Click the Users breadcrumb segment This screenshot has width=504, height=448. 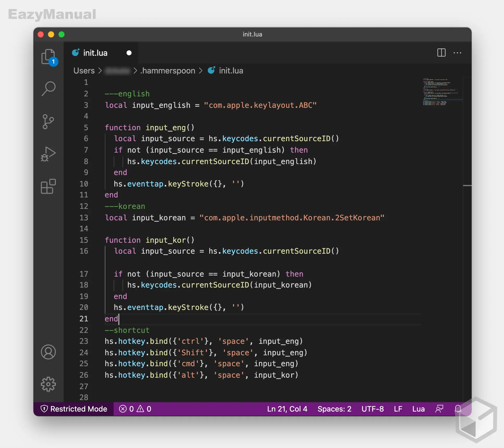[x=84, y=71]
